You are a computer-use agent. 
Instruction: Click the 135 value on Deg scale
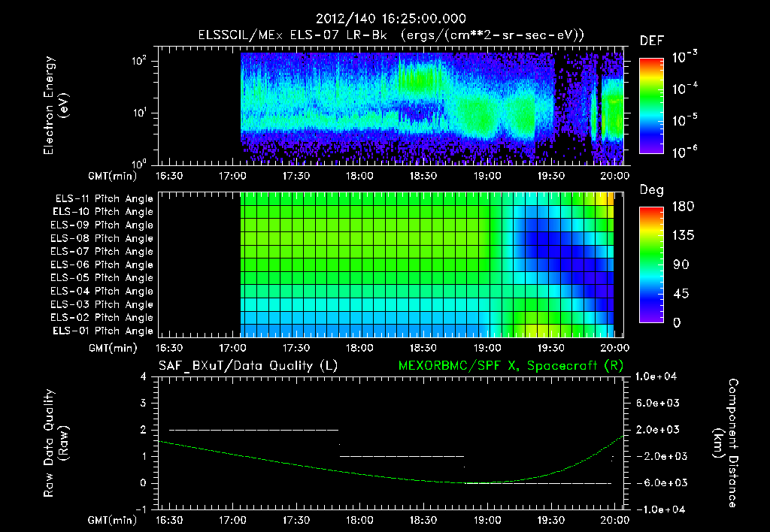coord(683,236)
